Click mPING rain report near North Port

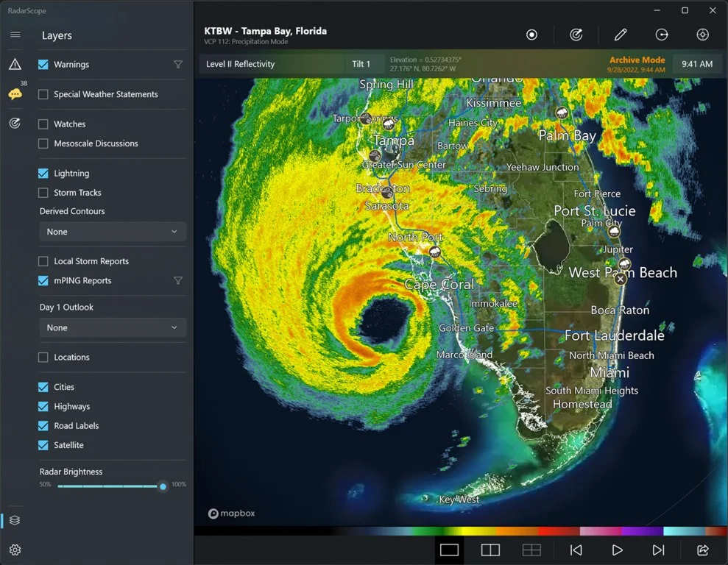point(434,252)
